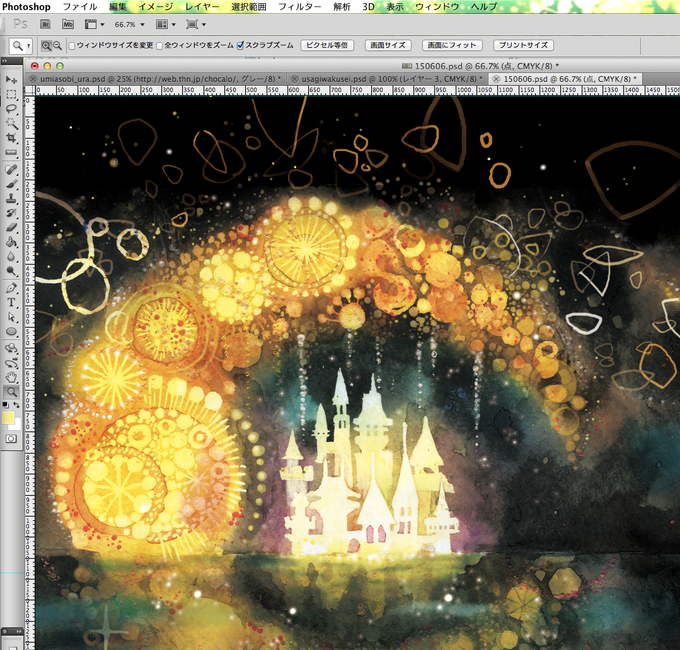Choose Zoom Out mode in options bar
The height and width of the screenshot is (650, 680).
click(57, 45)
